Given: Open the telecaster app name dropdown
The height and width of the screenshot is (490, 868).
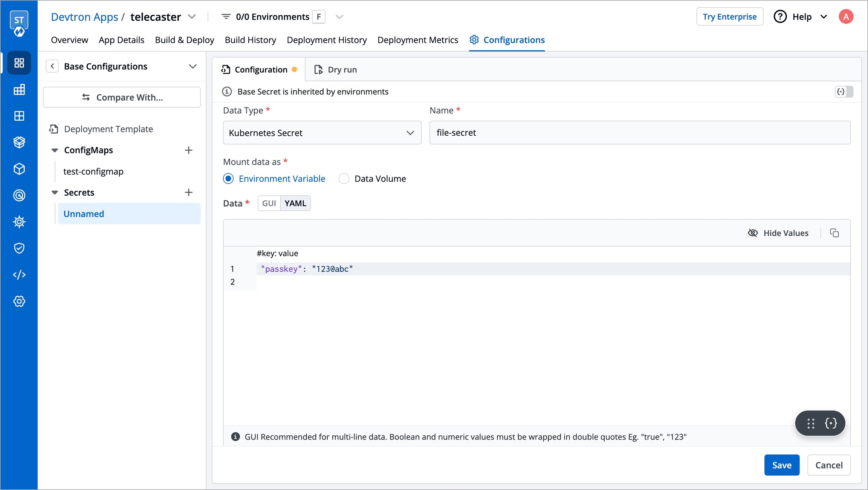Looking at the screenshot, I should [192, 17].
